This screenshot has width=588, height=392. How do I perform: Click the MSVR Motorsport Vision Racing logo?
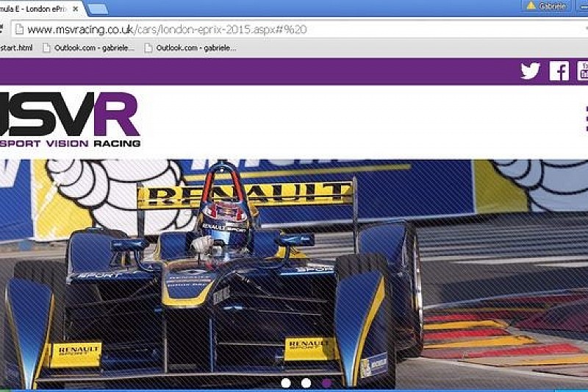[70, 119]
